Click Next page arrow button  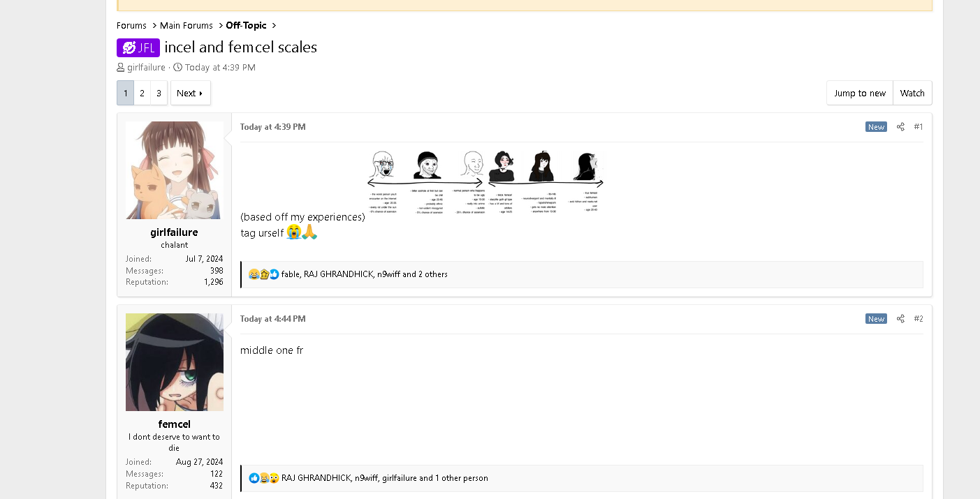click(x=190, y=93)
